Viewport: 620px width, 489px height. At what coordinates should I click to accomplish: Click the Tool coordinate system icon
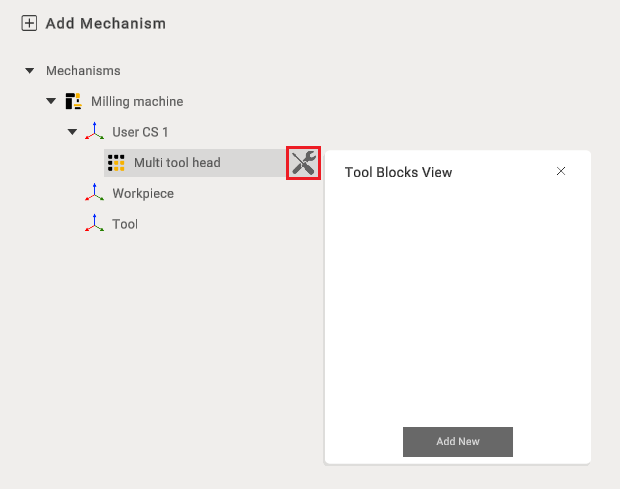tap(95, 223)
